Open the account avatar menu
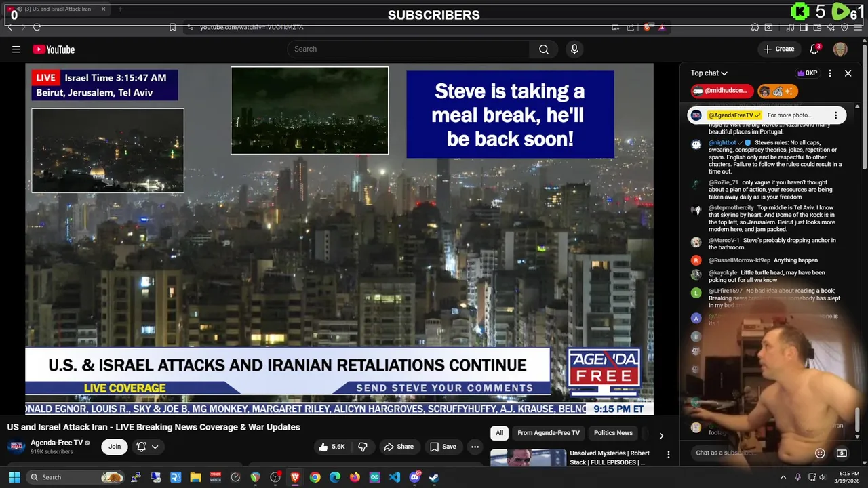This screenshot has height=488, width=868. pos(840,49)
